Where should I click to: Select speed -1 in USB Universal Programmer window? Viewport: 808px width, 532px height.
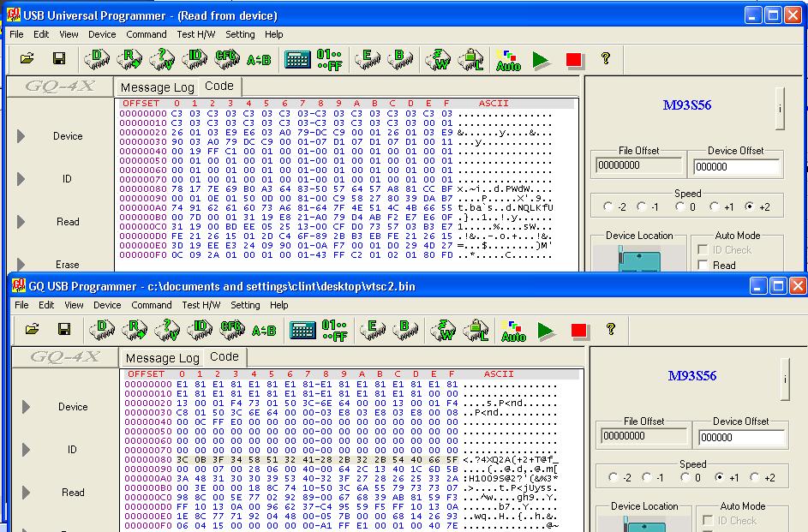(642, 206)
